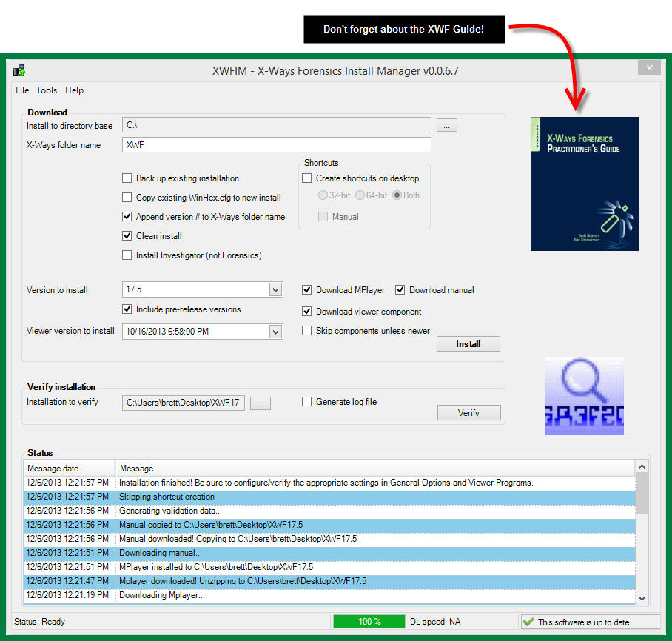Select the Both shortcuts radio button
This screenshot has height=641, width=672.
pyautogui.click(x=396, y=195)
